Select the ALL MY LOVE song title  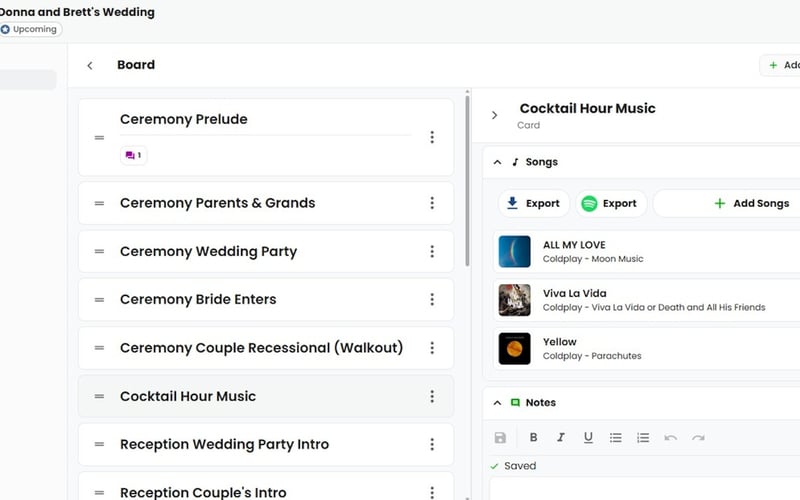(574, 245)
